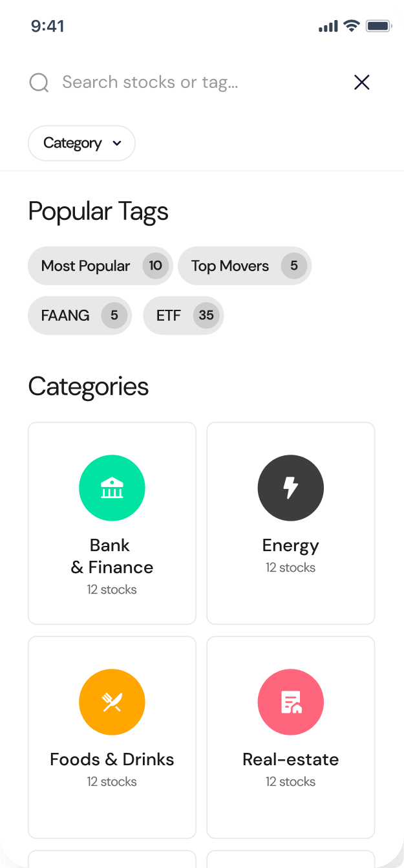Expand the chevron beside Category
The image size is (404, 868).
(x=117, y=144)
